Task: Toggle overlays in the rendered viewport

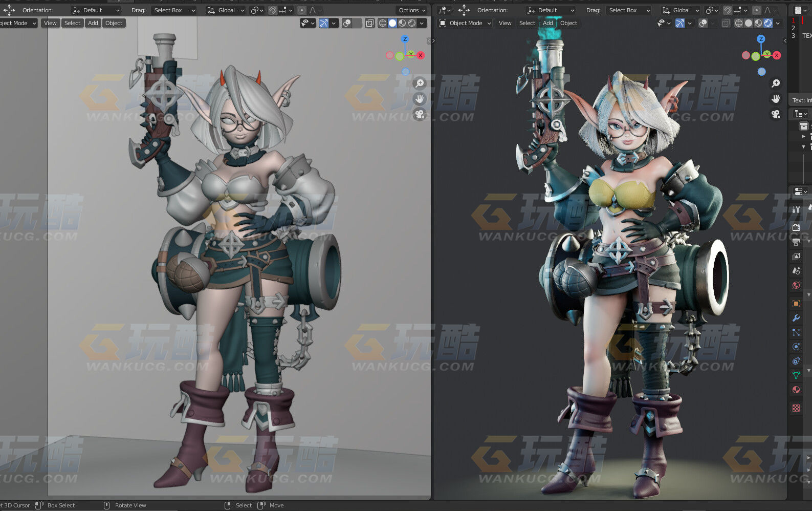Action: pyautogui.click(x=703, y=23)
